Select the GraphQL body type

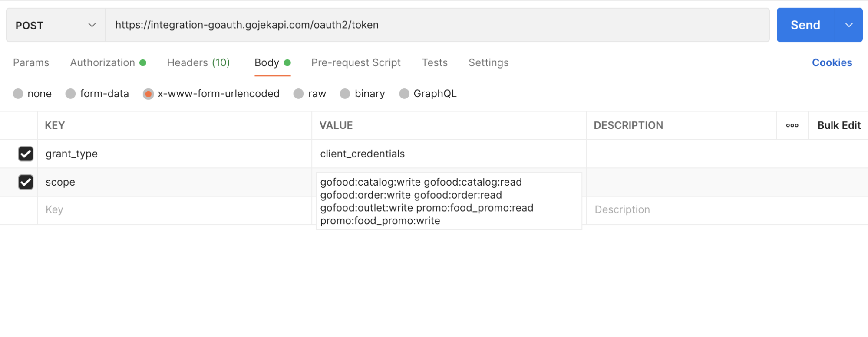pos(404,94)
